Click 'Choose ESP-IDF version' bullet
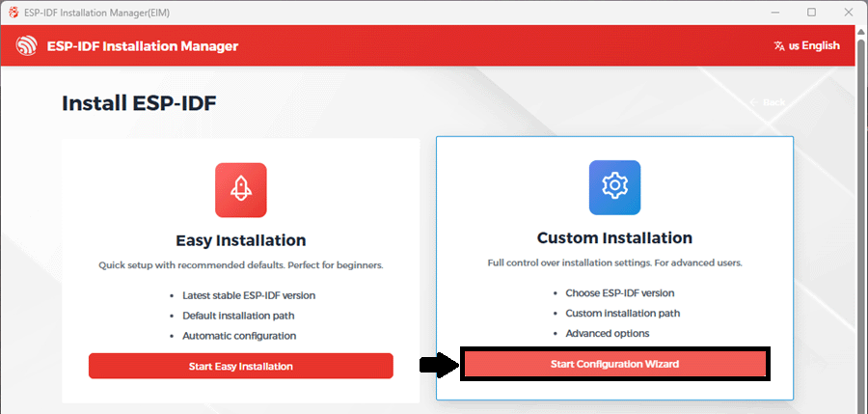Viewport: 868px width, 414px height. pyautogui.click(x=619, y=293)
